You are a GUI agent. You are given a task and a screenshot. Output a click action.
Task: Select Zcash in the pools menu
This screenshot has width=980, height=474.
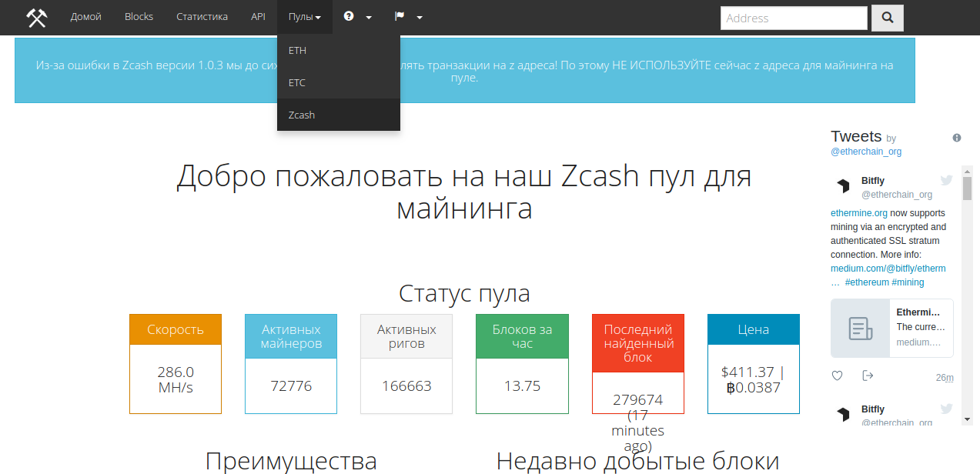pyautogui.click(x=339, y=115)
